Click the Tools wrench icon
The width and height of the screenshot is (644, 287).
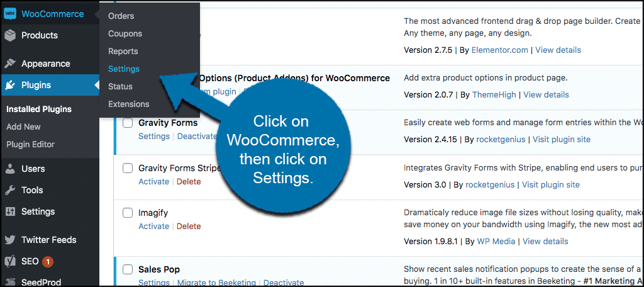(10, 190)
